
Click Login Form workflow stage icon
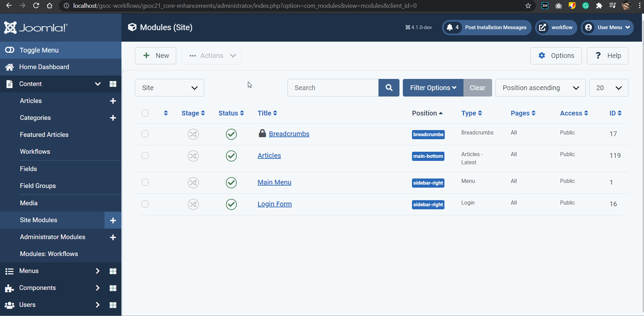point(193,204)
